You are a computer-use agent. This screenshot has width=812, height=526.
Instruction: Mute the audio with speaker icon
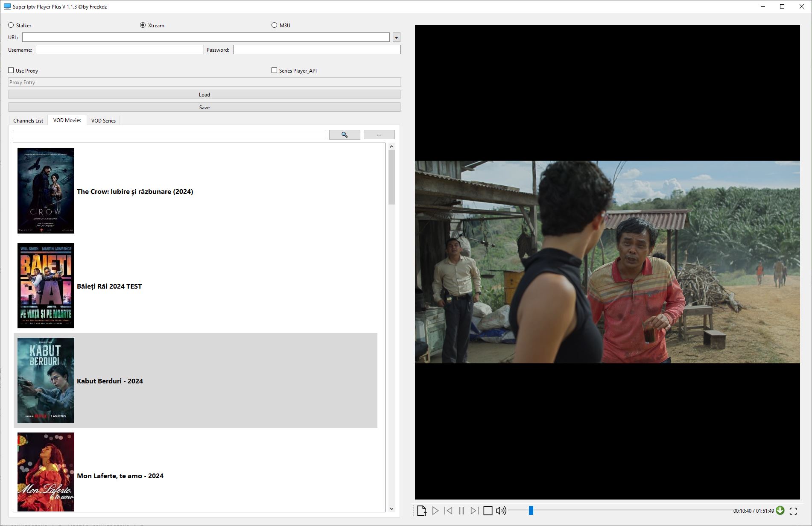coord(501,511)
